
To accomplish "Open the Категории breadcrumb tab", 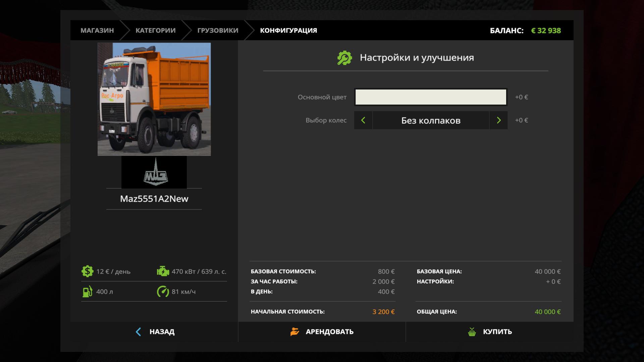I will [x=155, y=31].
